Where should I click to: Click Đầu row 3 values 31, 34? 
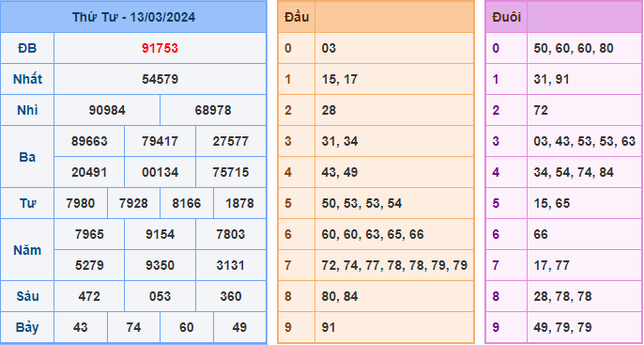click(x=340, y=141)
